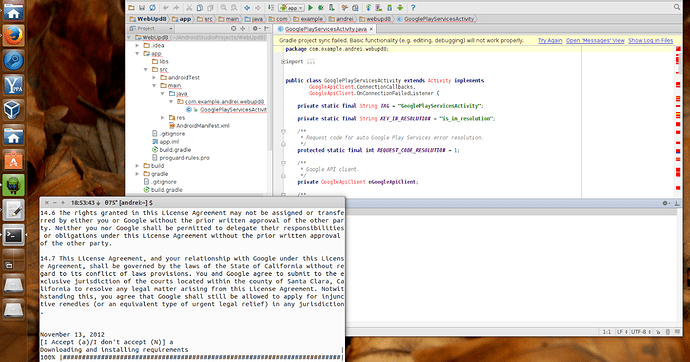The height and width of the screenshot is (362, 690).
Task: Open Firefox from the Ubuntu launcher
Action: click(x=13, y=35)
